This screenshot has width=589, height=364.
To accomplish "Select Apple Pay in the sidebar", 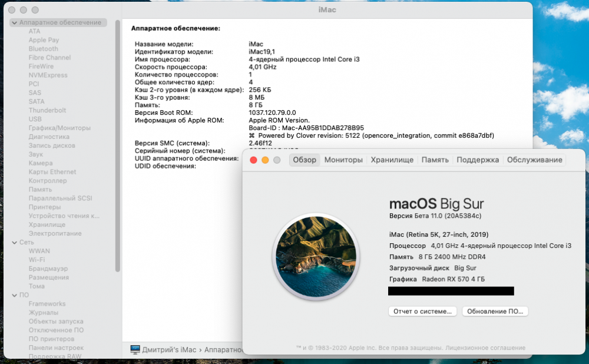I will [44, 40].
